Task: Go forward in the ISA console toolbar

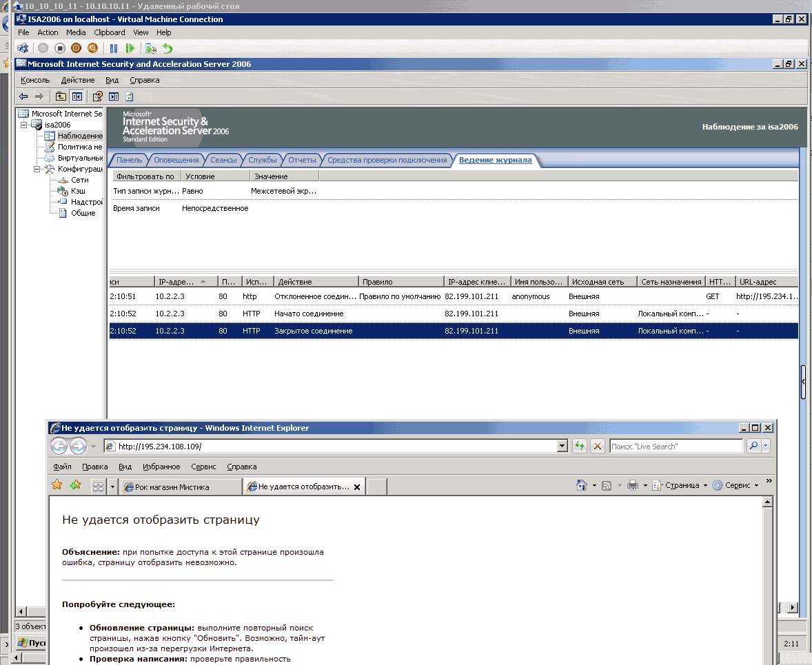Action: tap(39, 96)
